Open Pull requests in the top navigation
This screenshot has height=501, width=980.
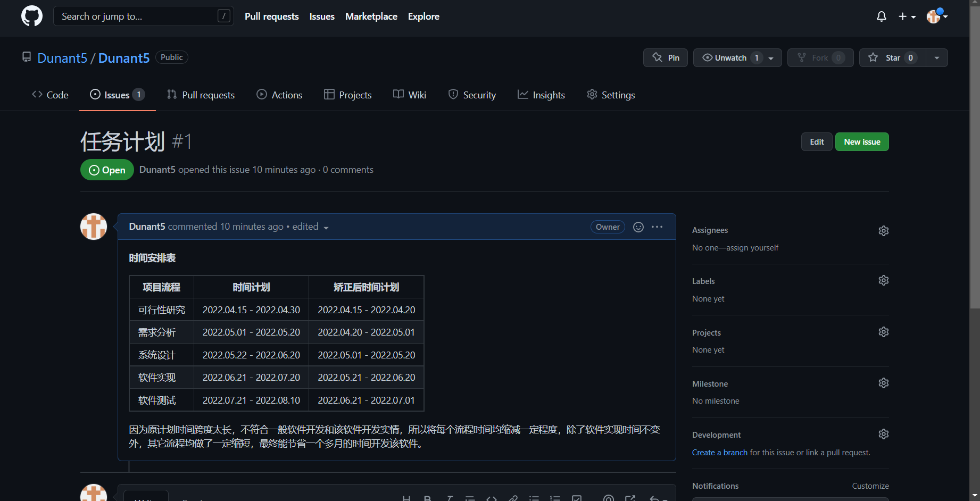[272, 16]
